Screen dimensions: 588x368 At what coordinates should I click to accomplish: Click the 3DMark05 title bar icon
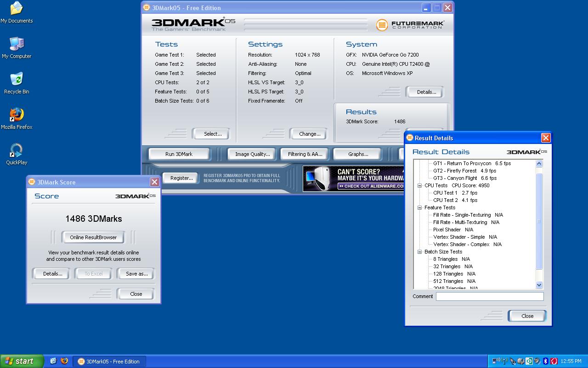click(147, 7)
